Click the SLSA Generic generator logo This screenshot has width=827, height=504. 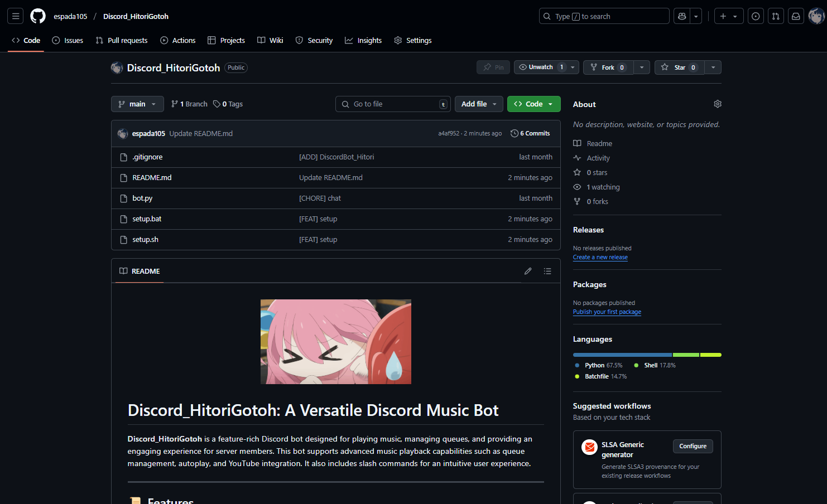(589, 447)
